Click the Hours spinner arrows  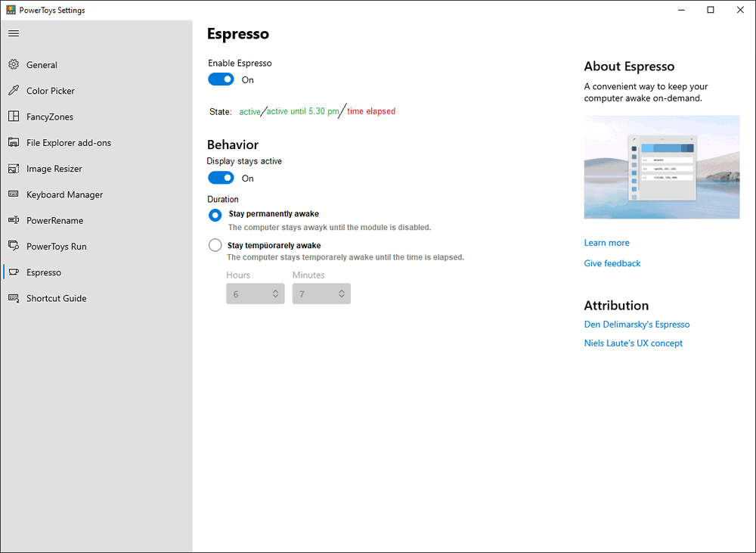275,294
